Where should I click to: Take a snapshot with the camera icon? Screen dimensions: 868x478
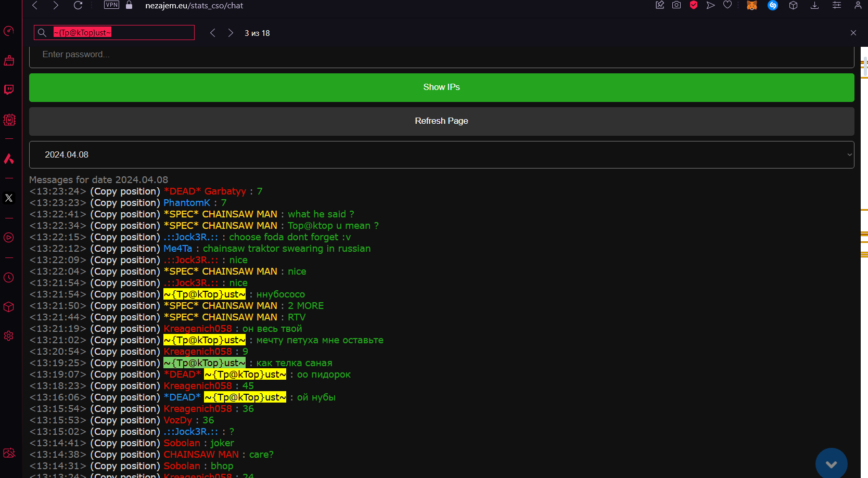[676, 5]
